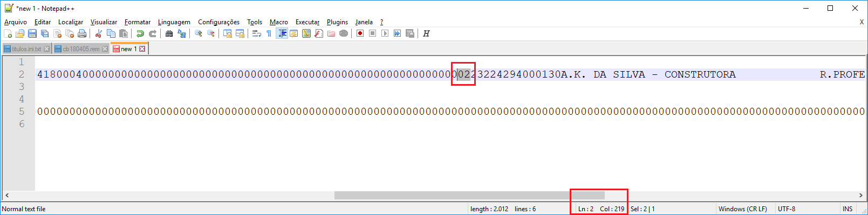Start macro recording with red dot icon
Viewport: 868px width, 215px height.
pyautogui.click(x=360, y=33)
